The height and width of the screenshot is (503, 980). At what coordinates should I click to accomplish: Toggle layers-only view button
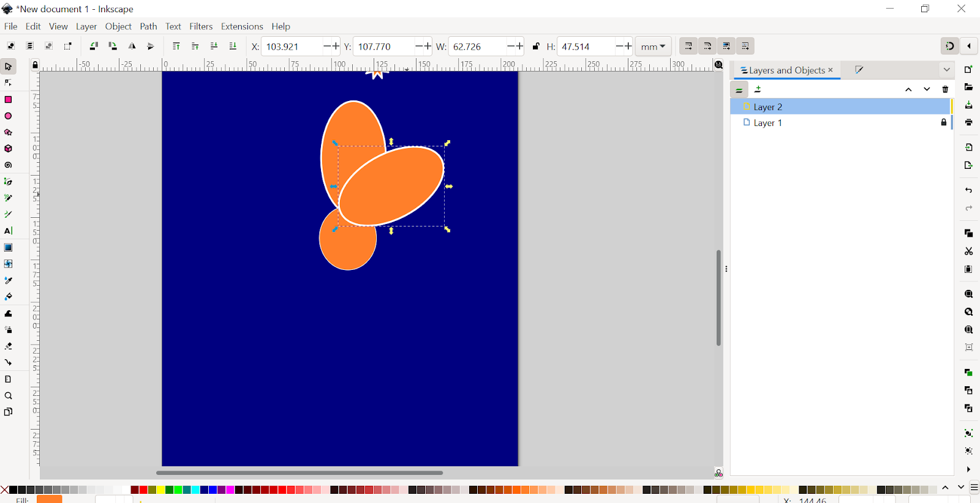tap(739, 89)
